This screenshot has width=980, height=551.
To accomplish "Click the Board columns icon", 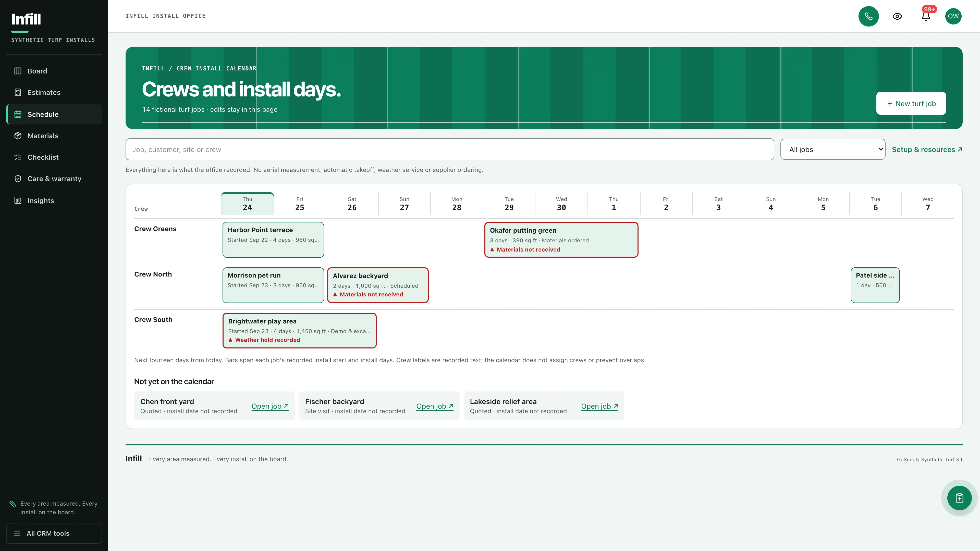I will tap(18, 71).
